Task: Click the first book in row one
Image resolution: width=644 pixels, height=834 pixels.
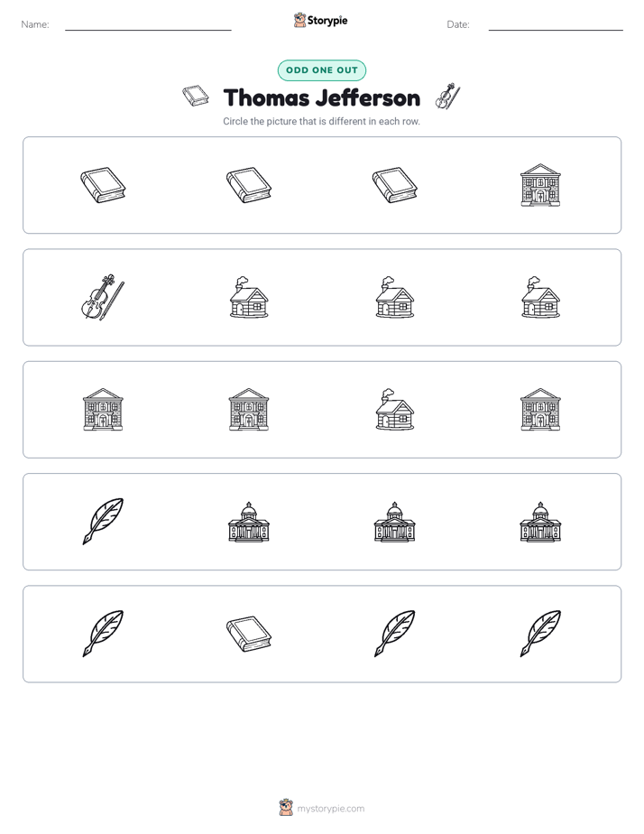Action: click(103, 185)
